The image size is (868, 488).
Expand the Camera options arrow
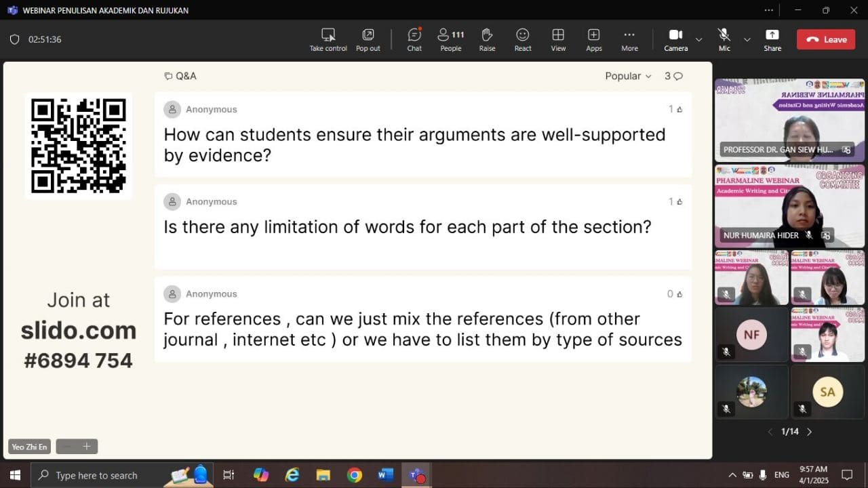[698, 39]
